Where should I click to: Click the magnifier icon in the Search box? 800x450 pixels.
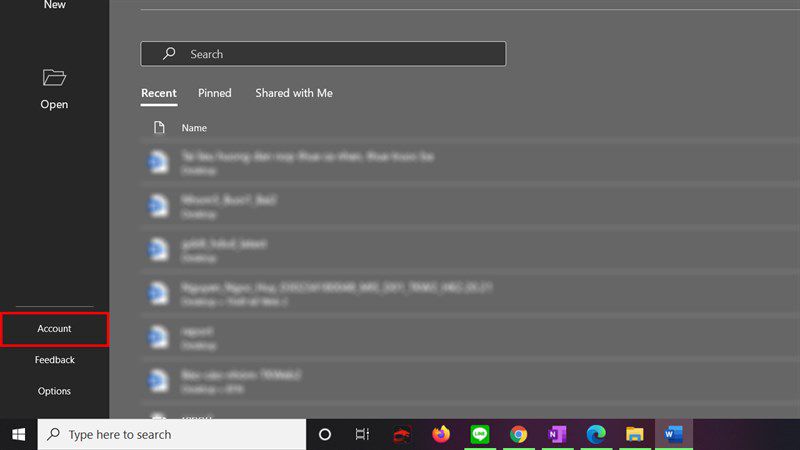coord(169,54)
